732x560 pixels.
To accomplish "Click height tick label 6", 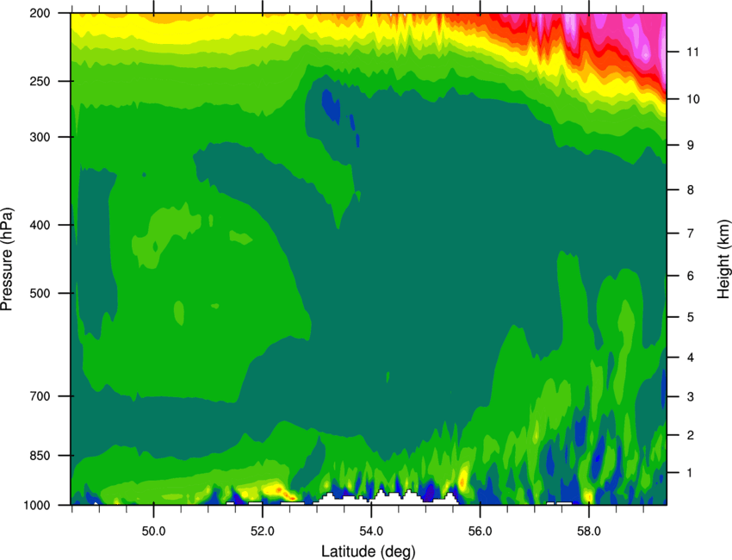I will point(690,276).
